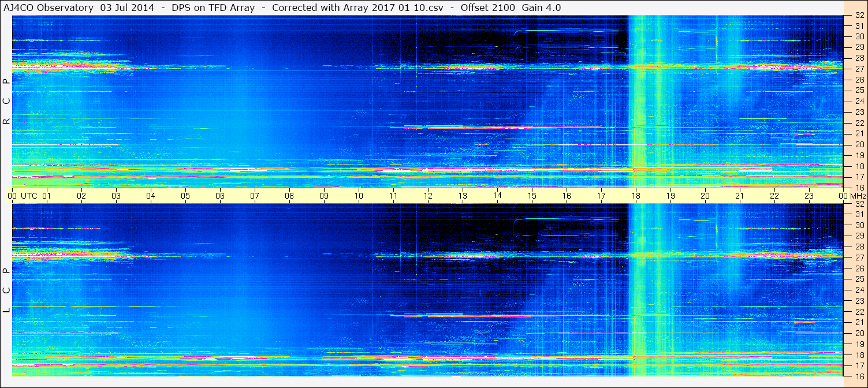868x388 pixels.
Task: Click the 30 MHz tick of the LCP panel
Action: tap(859, 225)
